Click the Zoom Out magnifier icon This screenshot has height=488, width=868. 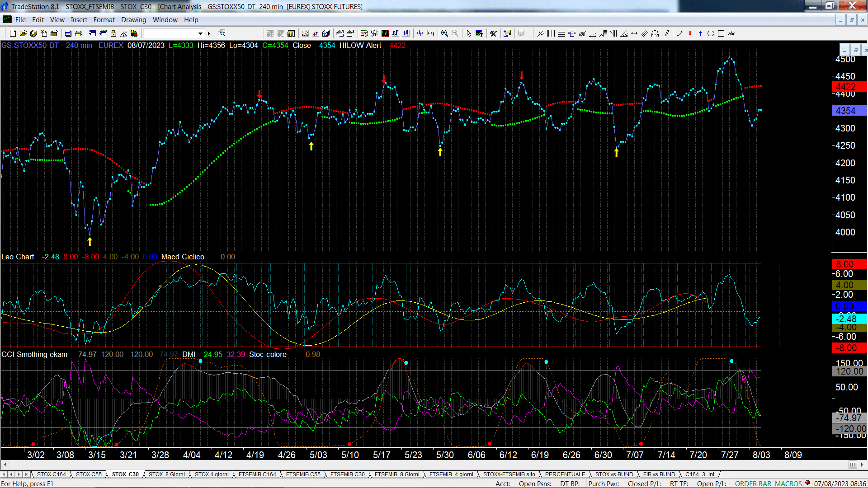point(455,33)
